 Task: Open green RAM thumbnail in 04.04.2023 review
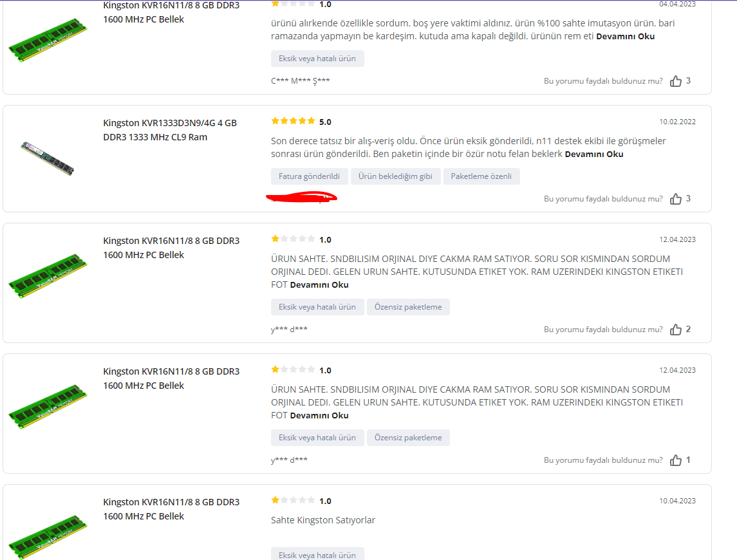48,39
